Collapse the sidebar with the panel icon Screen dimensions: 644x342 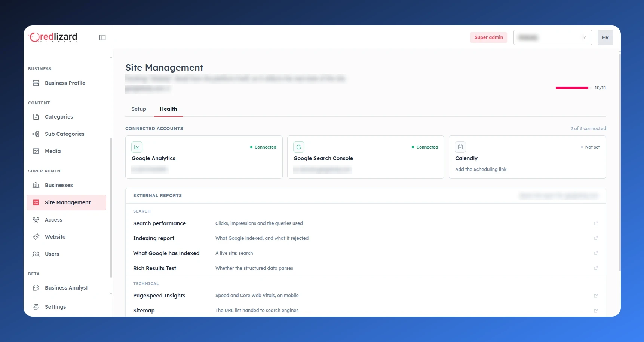pyautogui.click(x=102, y=37)
